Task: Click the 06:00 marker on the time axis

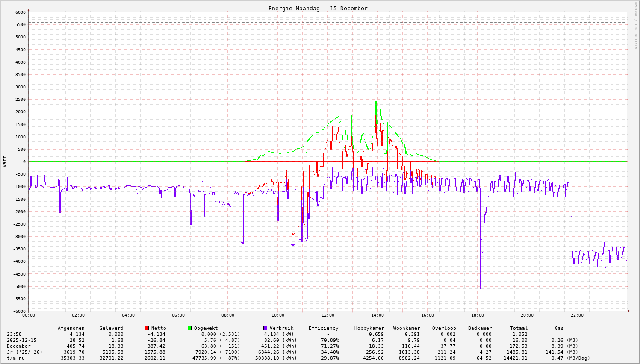Action: pos(178,315)
